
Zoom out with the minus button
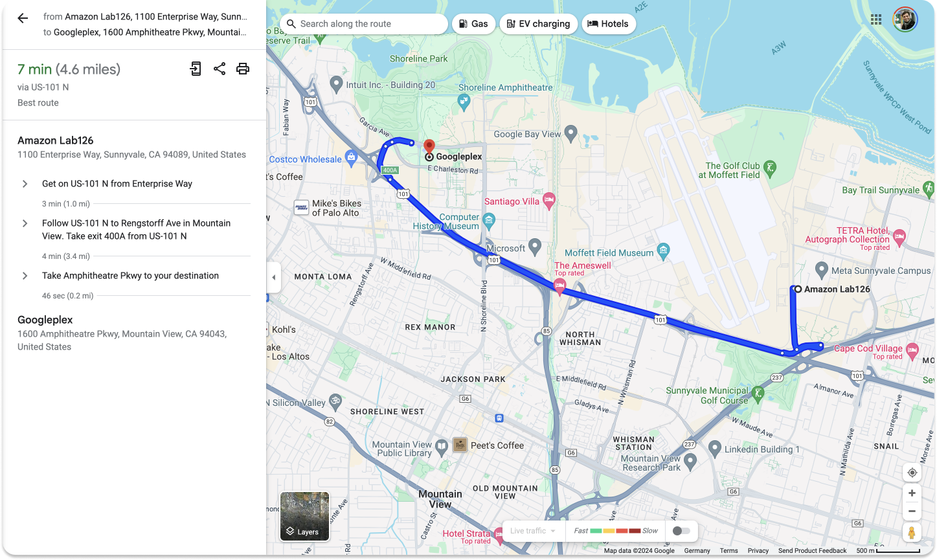912,511
